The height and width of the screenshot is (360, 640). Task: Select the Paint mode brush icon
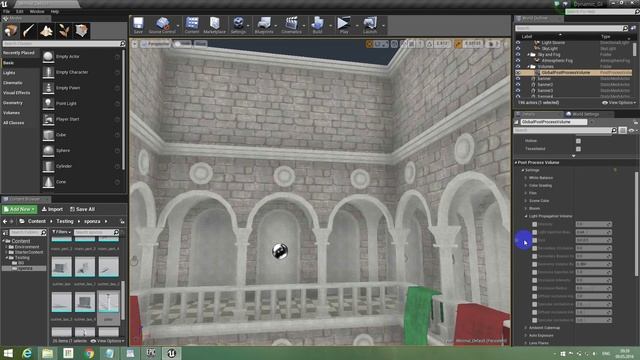29,31
